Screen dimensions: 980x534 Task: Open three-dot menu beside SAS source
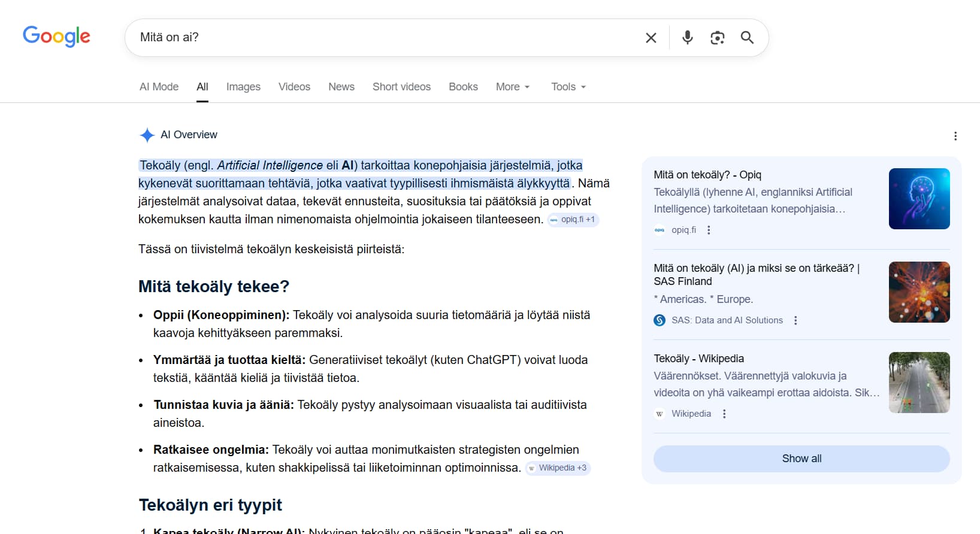[x=796, y=320]
